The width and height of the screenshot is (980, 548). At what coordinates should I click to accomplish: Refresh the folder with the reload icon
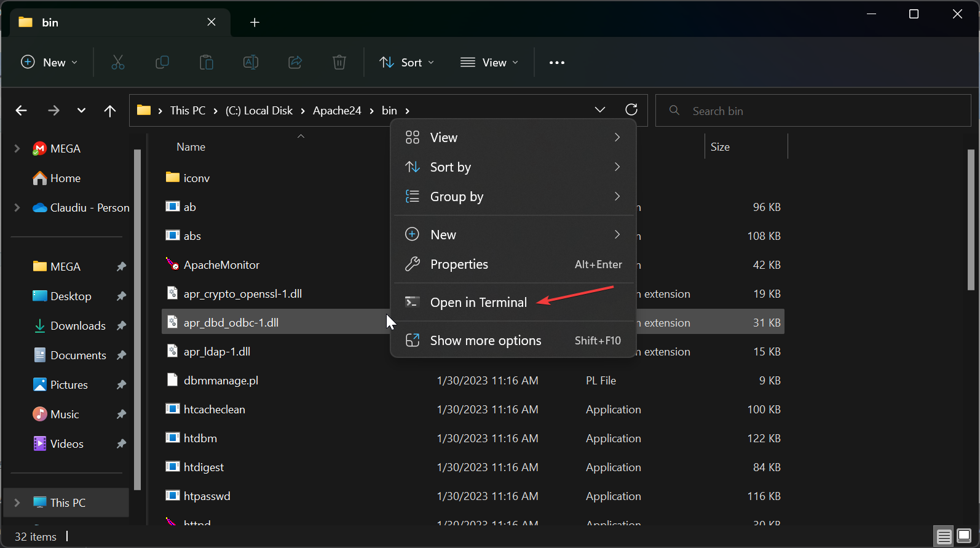point(631,110)
